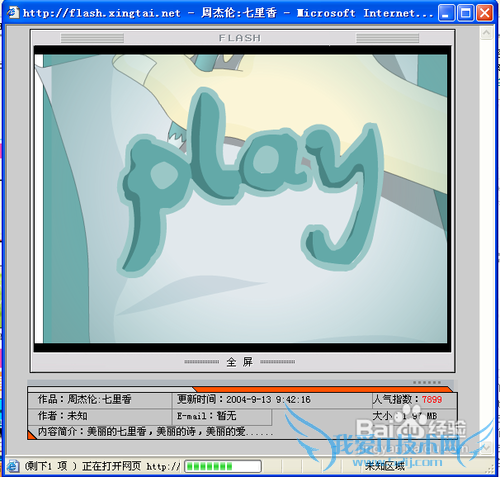The image size is (500, 477).
Task: Click the E-mail：暂无 field
Action: pos(206,416)
